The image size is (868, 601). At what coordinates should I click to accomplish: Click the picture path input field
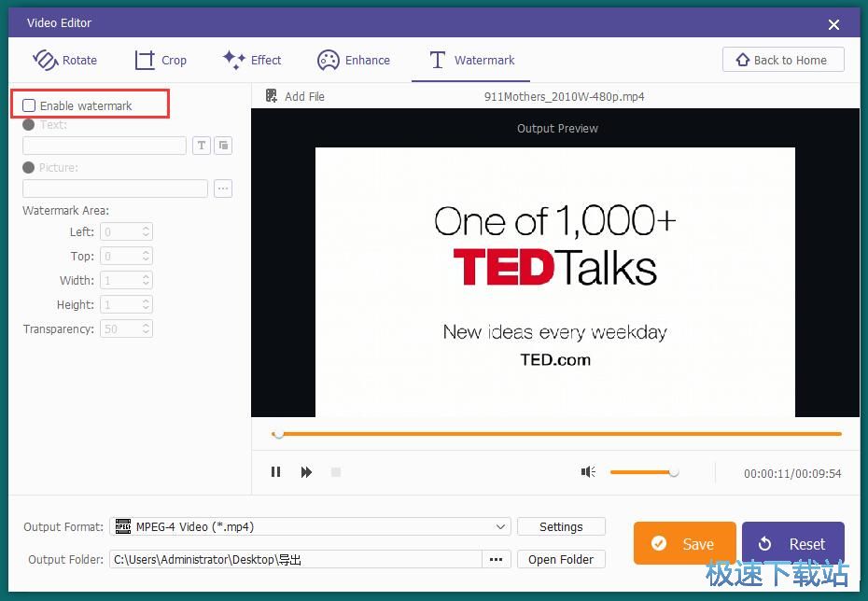pyautogui.click(x=115, y=189)
